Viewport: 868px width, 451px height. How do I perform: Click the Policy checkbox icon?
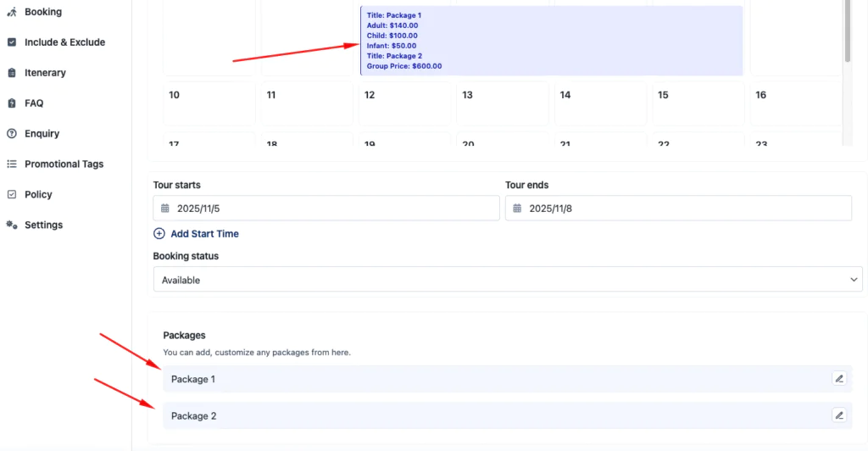(12, 194)
